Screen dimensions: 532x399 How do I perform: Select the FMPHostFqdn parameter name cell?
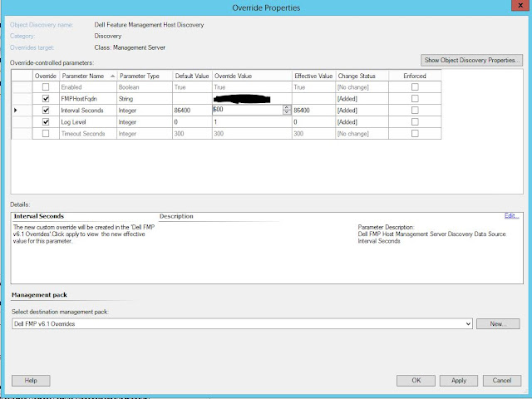tap(88, 99)
